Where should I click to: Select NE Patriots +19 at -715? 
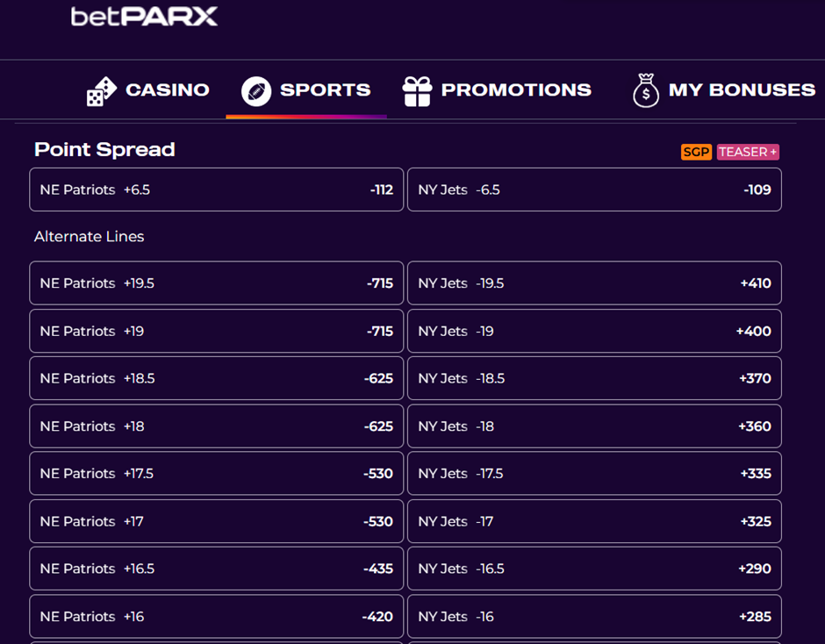point(216,331)
